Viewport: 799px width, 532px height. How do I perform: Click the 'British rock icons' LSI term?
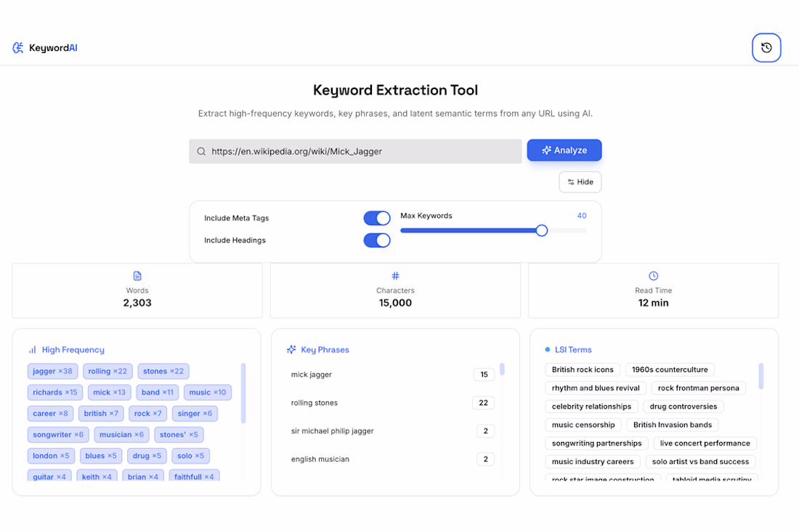[x=583, y=369]
